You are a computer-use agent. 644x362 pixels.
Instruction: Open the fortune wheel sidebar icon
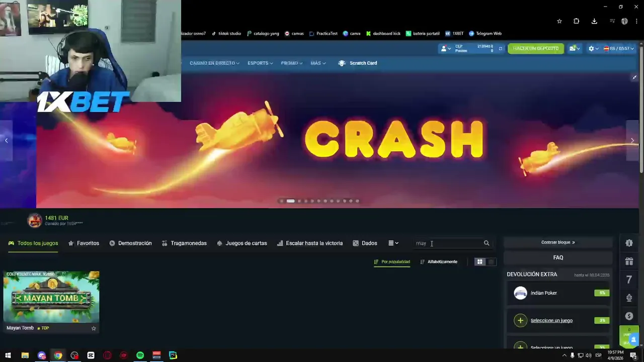click(x=629, y=298)
